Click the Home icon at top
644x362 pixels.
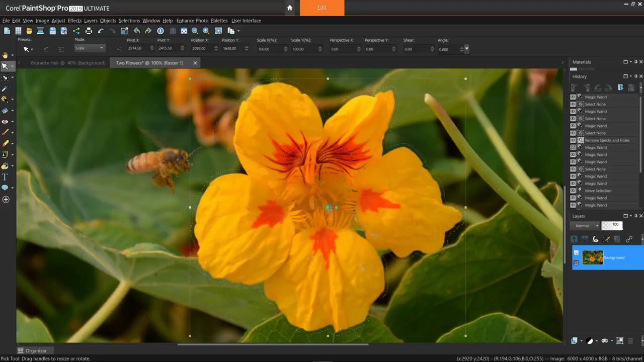289,8
